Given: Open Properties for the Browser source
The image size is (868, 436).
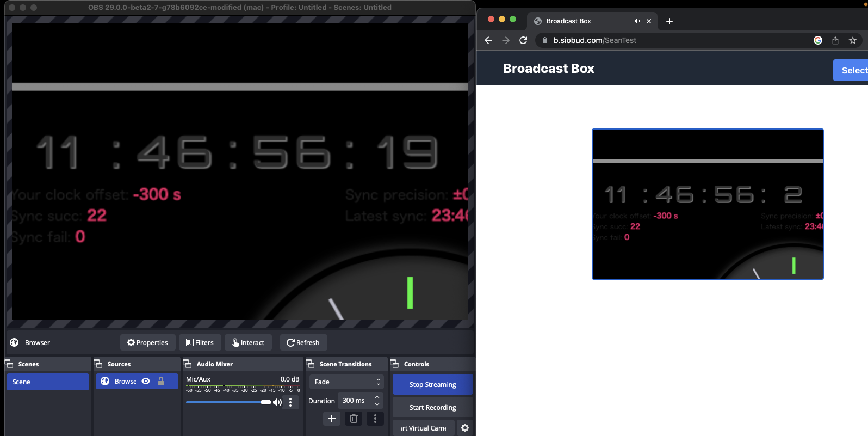Looking at the screenshot, I should 148,342.
